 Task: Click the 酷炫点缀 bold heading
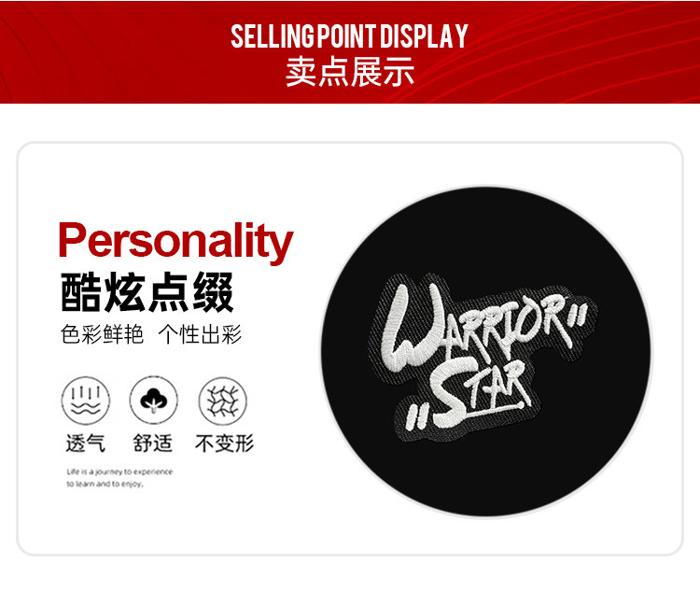[x=147, y=292]
